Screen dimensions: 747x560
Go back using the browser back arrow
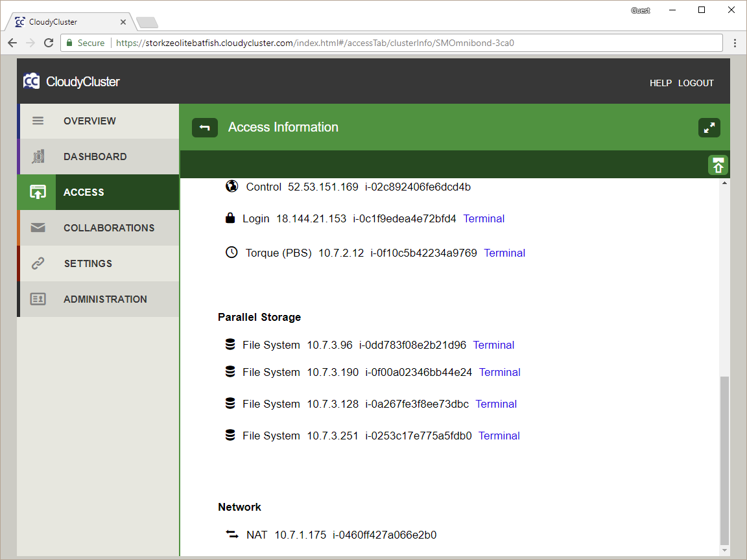(x=12, y=43)
